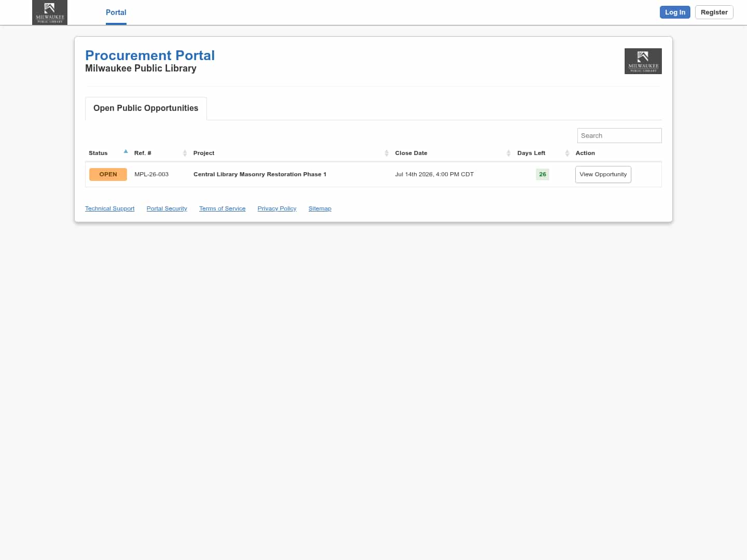This screenshot has height=560, width=747.
Task: Open the Portal Security link
Action: click(167, 208)
